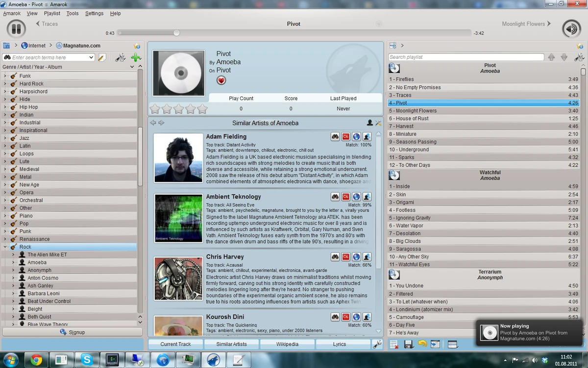Rate current track five stars
Viewport: 588px width, 368px height.
[x=202, y=108]
